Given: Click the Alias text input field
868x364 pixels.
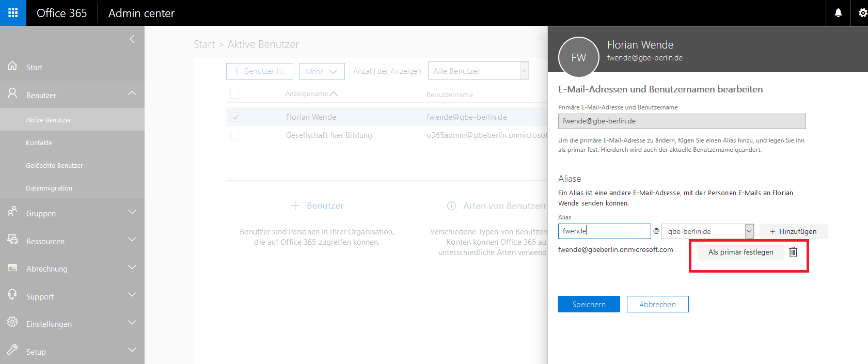Looking at the screenshot, I should pos(604,231).
